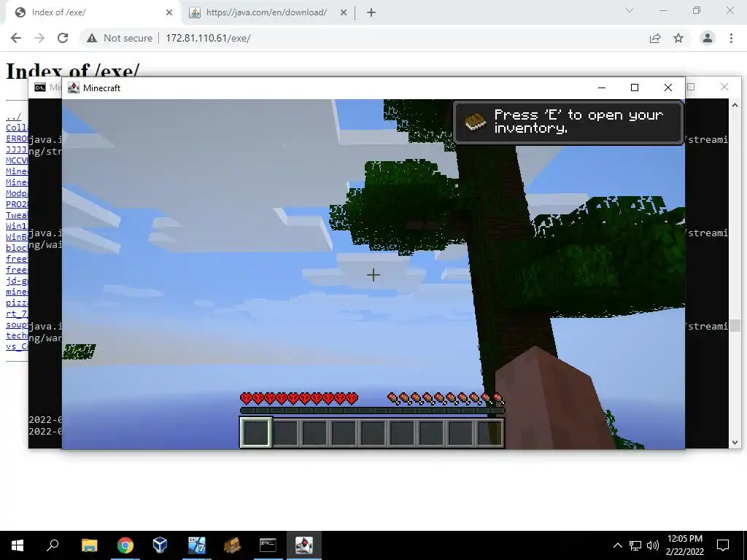The image size is (747, 560).
Task: Open the blue '7' app on taskbar
Action: 196,545
